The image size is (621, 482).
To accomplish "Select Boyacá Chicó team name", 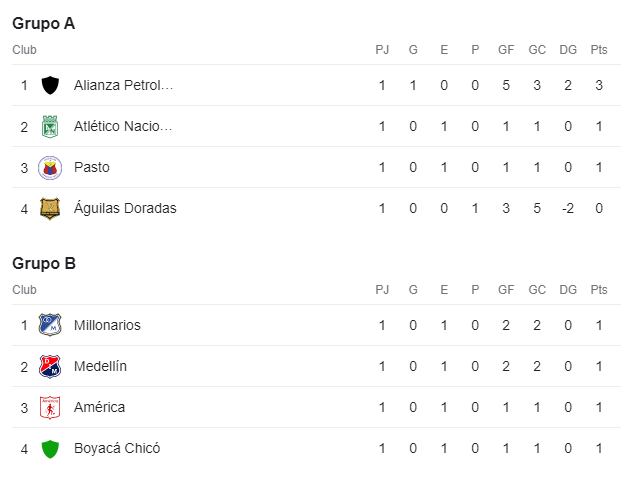I will click(x=117, y=448).
